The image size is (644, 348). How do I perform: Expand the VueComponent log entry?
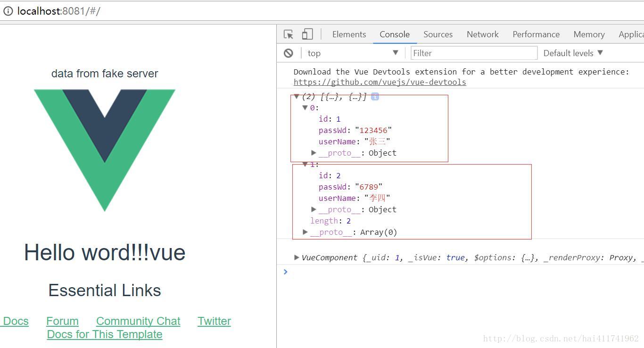coord(297,257)
